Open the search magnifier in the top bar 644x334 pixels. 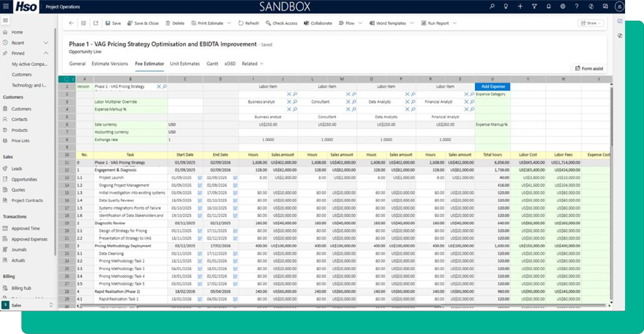pos(492,6)
